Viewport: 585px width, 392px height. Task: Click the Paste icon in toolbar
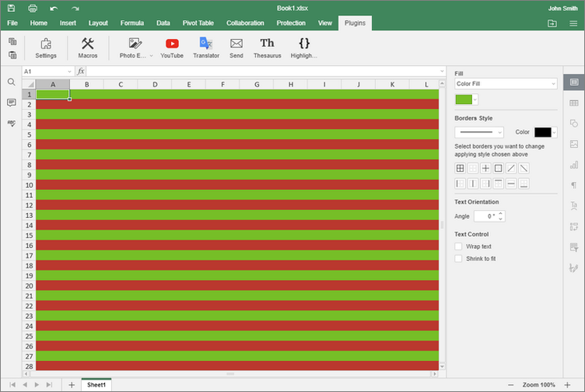pyautogui.click(x=12, y=55)
